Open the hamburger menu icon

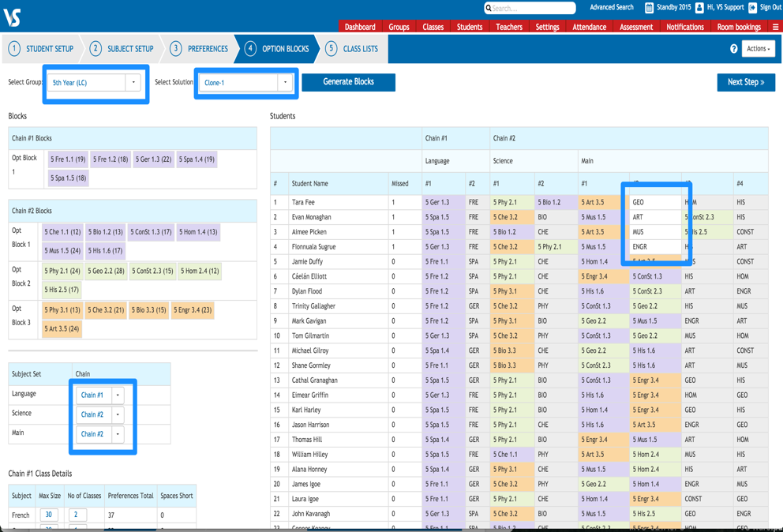[776, 27]
